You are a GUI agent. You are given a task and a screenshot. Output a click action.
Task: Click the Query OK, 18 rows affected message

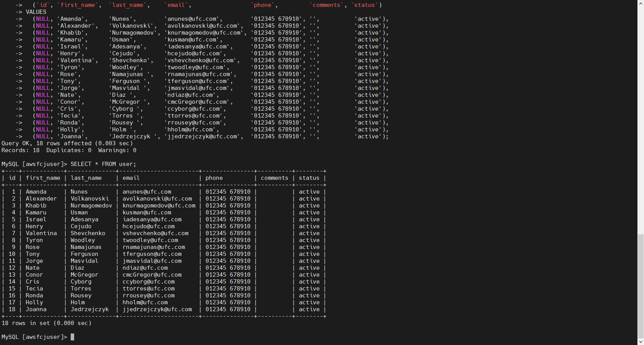[x=67, y=143]
